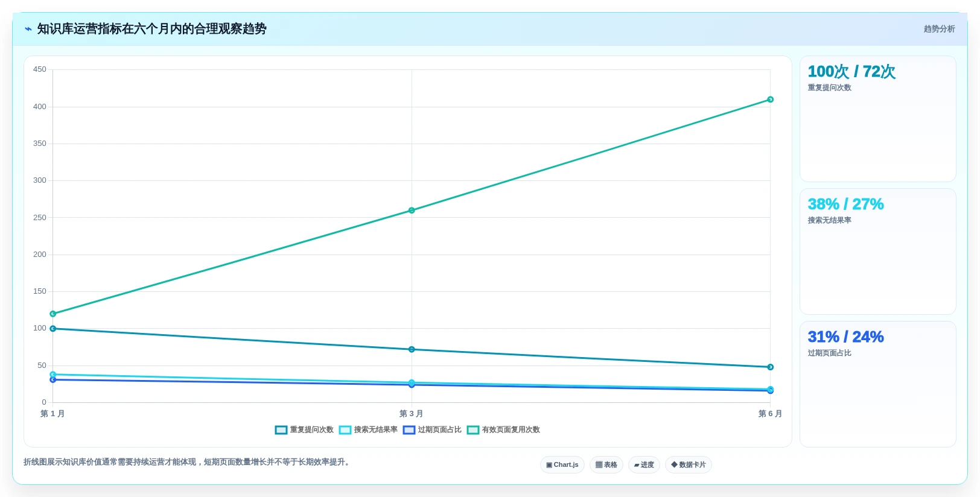Image resolution: width=980 pixels, height=497 pixels.
Task: Click the 400 y-axis tick label
Action: 40,107
